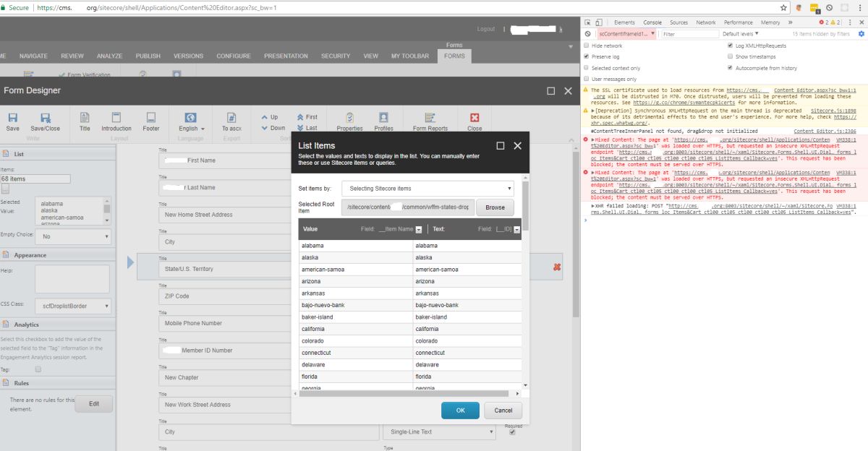Open the Text Field ID dropdown
The width and height of the screenshot is (868, 451).
click(517, 229)
